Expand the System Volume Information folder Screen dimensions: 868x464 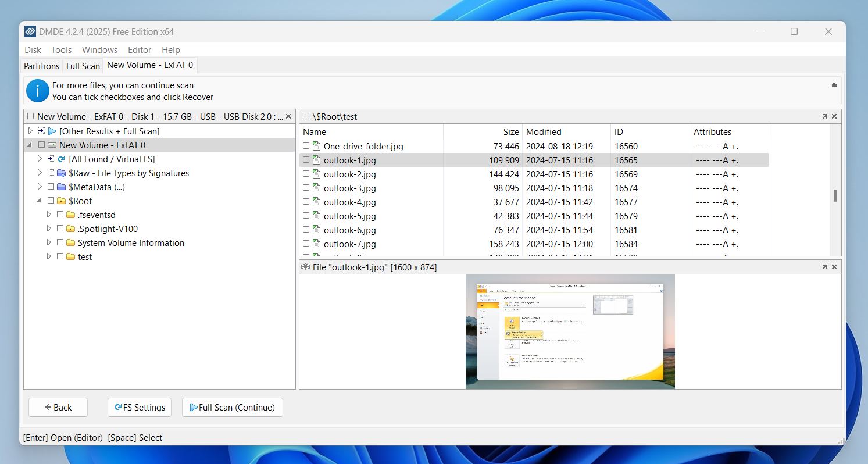point(49,243)
